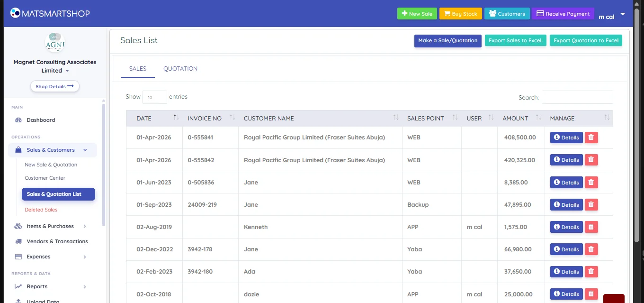This screenshot has width=644, height=303.
Task: Click the Items & Purchases cubes icon
Action: coord(18,226)
